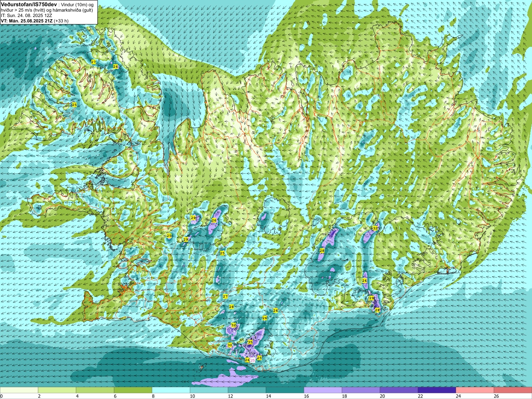Pick the 20–22 m/s violet legend swatch
Screen dimensions: 532x399
[399, 390]
